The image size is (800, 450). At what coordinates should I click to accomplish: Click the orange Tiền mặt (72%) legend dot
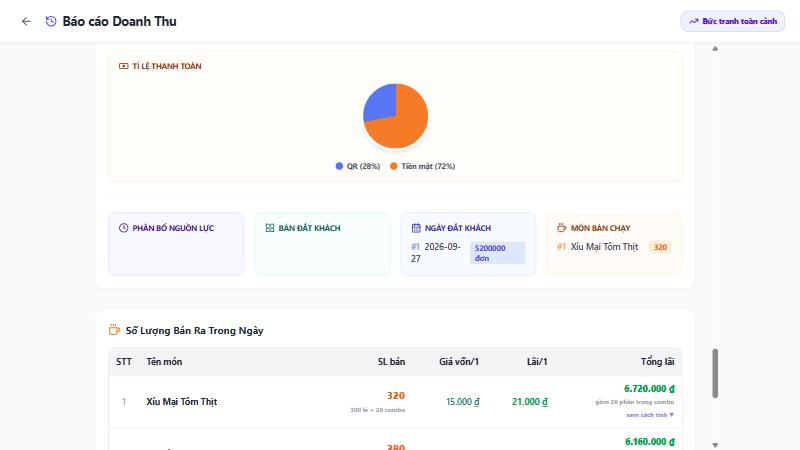point(393,166)
